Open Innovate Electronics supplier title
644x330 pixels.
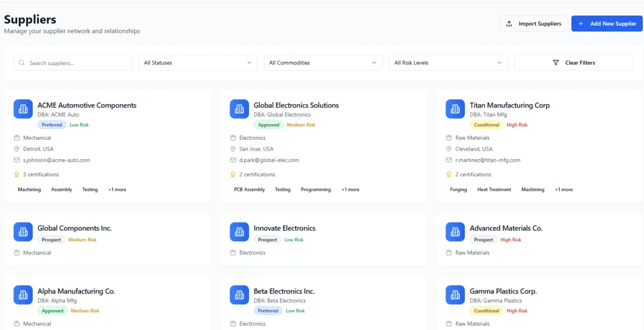click(x=284, y=228)
